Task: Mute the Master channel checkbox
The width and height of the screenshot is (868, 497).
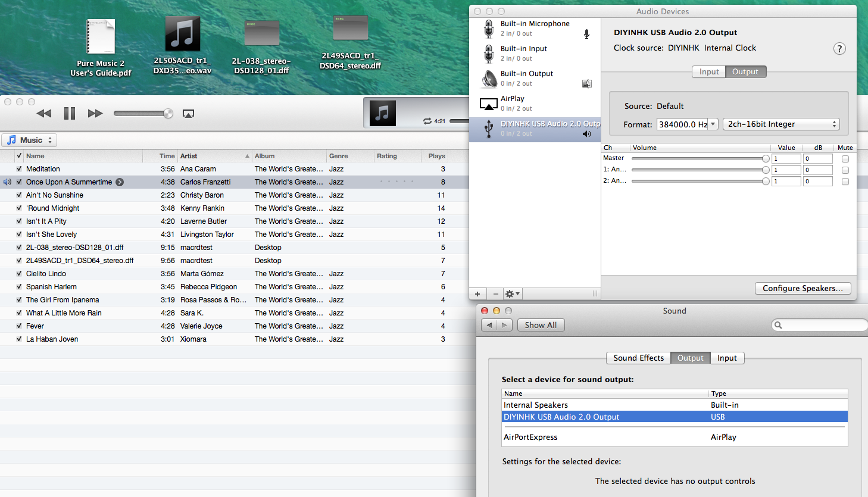Action: point(845,159)
